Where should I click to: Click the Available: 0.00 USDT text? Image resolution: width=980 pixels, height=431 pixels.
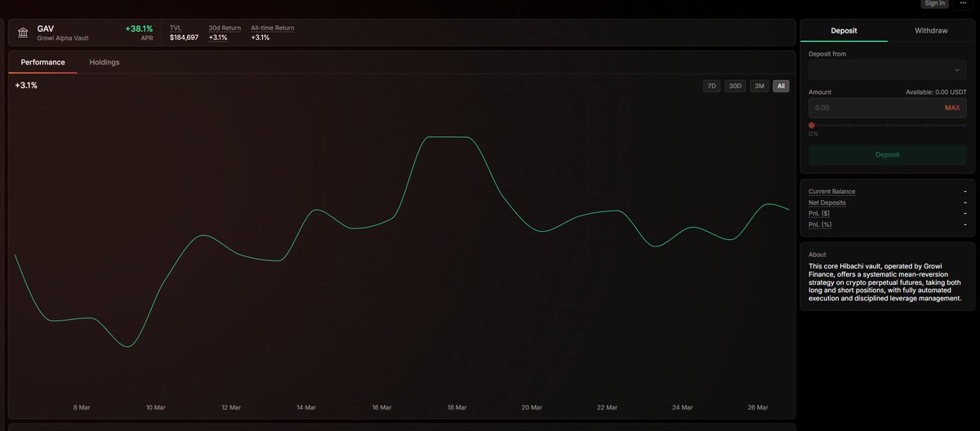pyautogui.click(x=936, y=92)
